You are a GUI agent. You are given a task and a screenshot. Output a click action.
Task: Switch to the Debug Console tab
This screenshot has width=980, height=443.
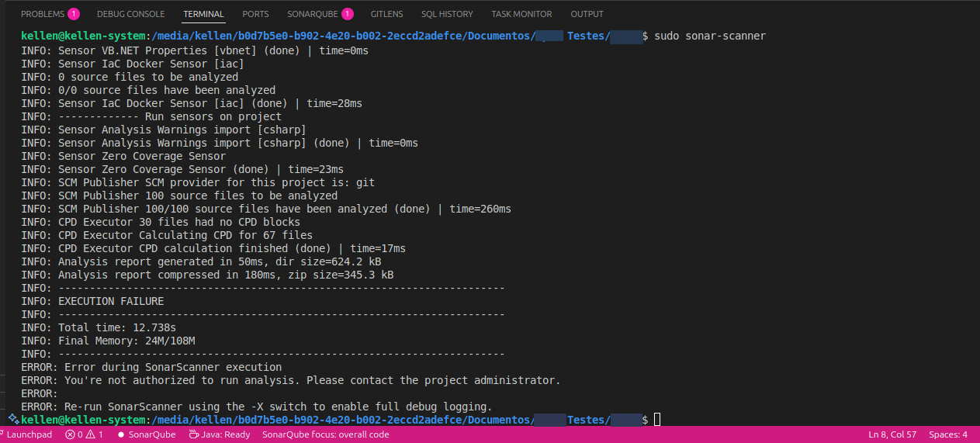(x=131, y=14)
